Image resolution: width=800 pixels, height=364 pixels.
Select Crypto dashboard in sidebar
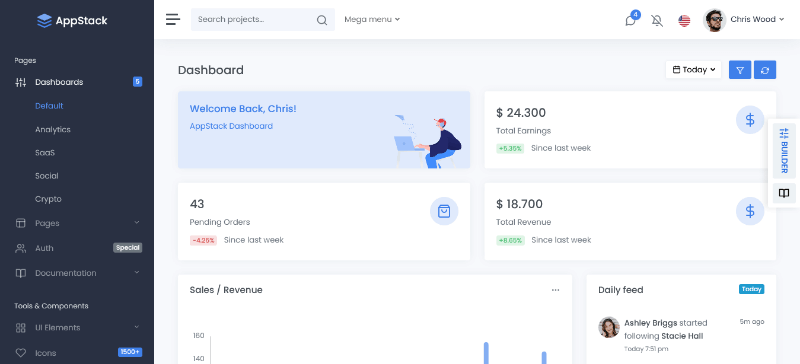point(48,199)
